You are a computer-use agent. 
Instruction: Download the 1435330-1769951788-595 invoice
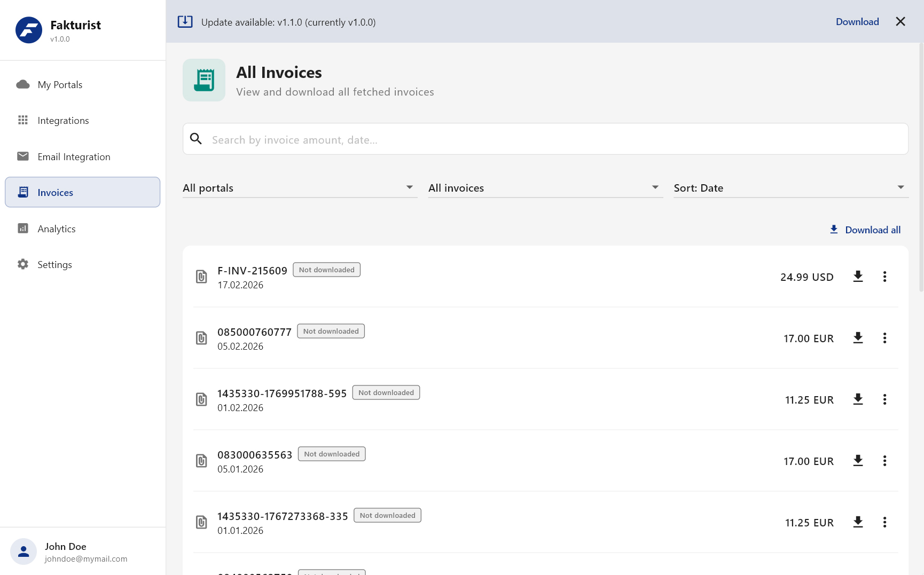click(x=858, y=399)
